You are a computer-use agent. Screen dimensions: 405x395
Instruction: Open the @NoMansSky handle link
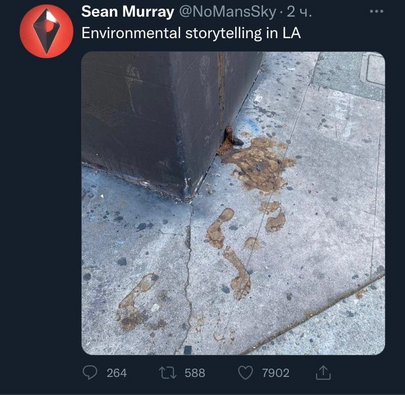pyautogui.click(x=228, y=12)
